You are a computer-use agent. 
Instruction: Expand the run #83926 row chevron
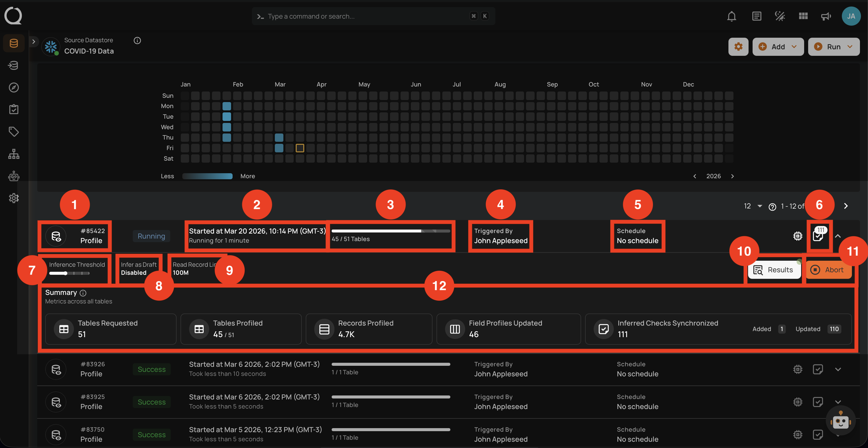click(838, 369)
